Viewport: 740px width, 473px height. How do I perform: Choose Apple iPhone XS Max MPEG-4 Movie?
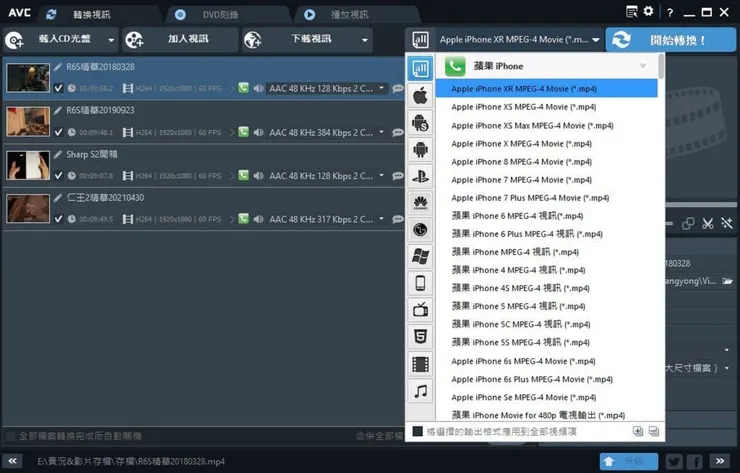[x=532, y=126]
